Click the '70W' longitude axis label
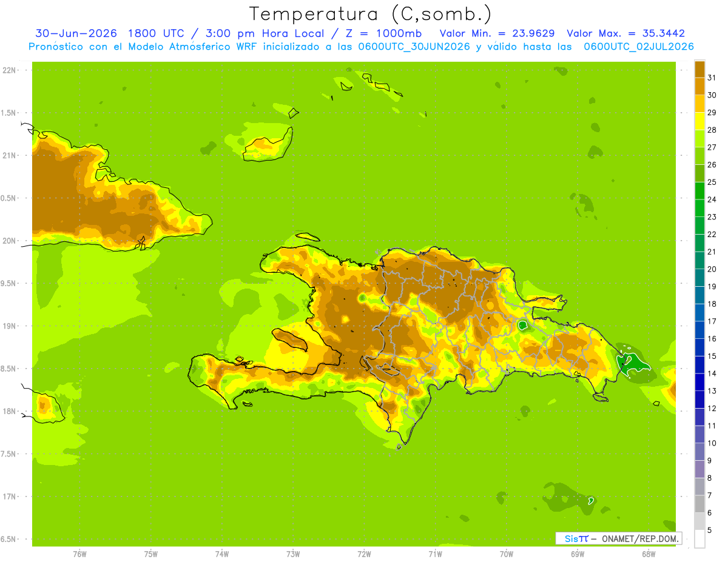 click(x=507, y=555)
